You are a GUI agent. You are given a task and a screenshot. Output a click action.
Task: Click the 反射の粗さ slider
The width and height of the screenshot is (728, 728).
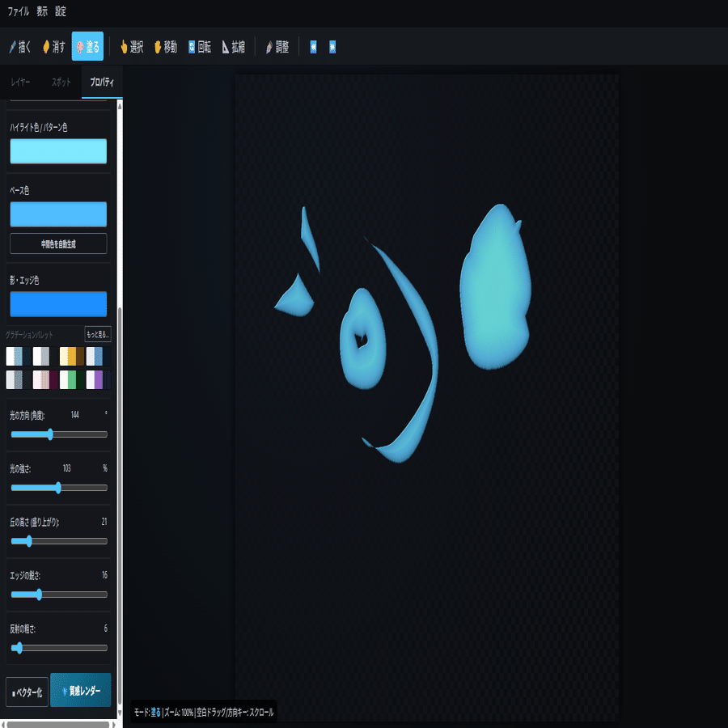pyautogui.click(x=59, y=648)
